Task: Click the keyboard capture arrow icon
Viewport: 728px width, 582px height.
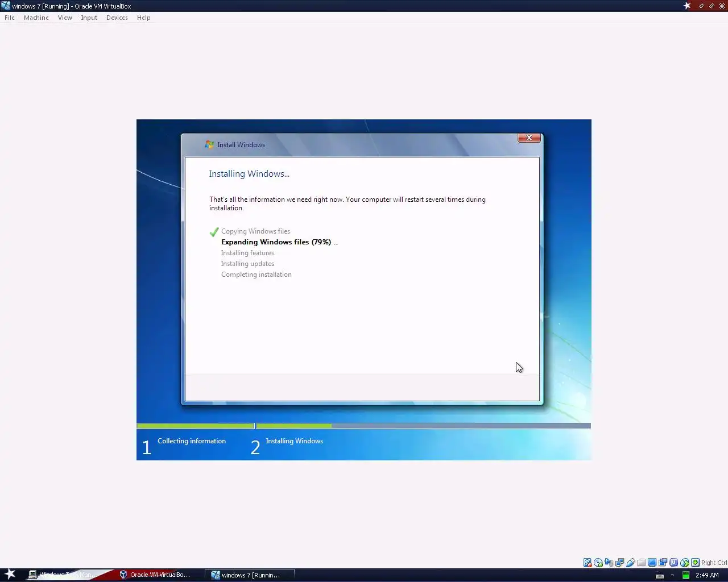Action: tap(695, 563)
